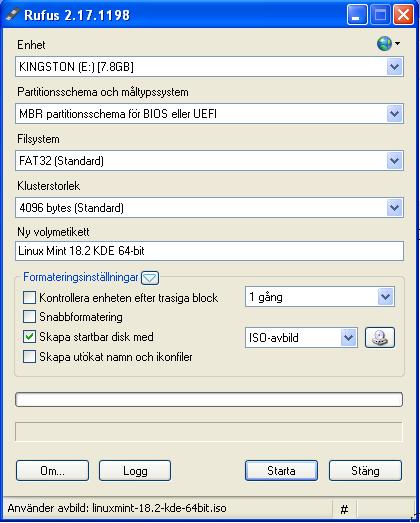Click the Stäng button
Viewport: 420px width, 523px height.
point(365,471)
